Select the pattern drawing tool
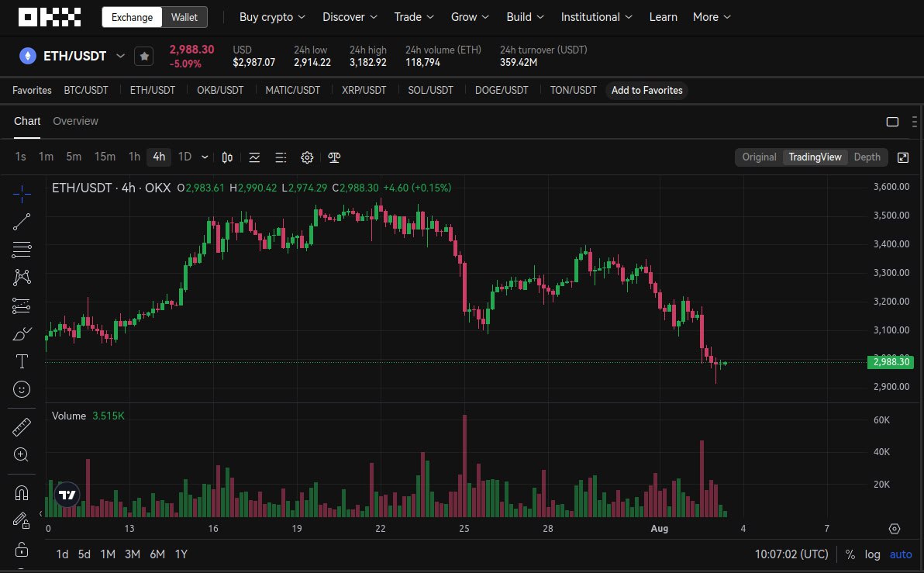The image size is (924, 573). [22, 277]
